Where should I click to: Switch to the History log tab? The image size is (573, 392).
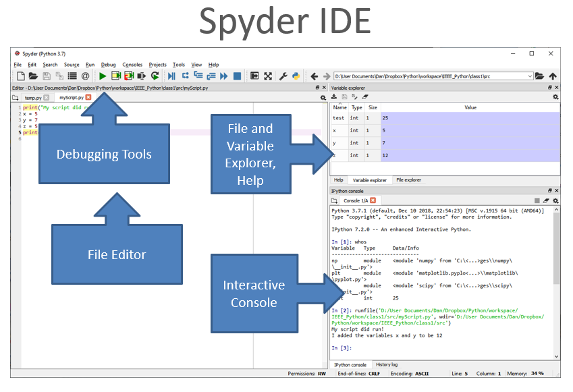click(x=387, y=364)
